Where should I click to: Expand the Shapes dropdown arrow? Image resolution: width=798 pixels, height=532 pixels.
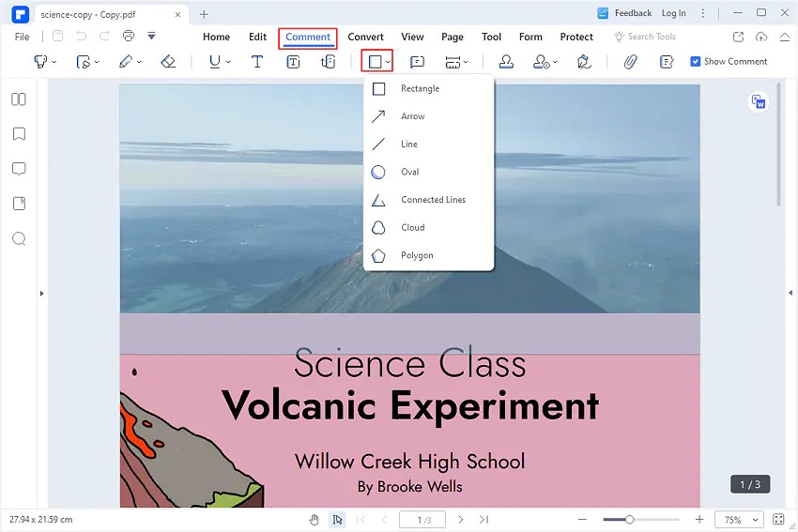click(x=388, y=62)
